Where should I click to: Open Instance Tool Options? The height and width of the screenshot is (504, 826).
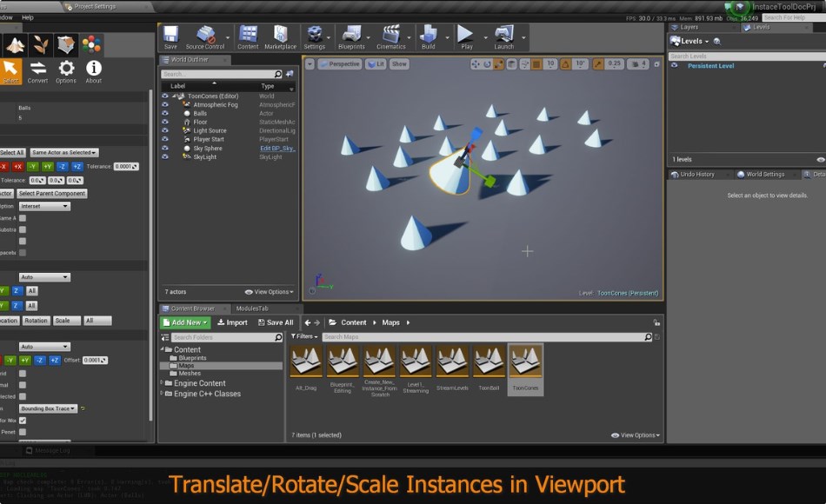65,70
